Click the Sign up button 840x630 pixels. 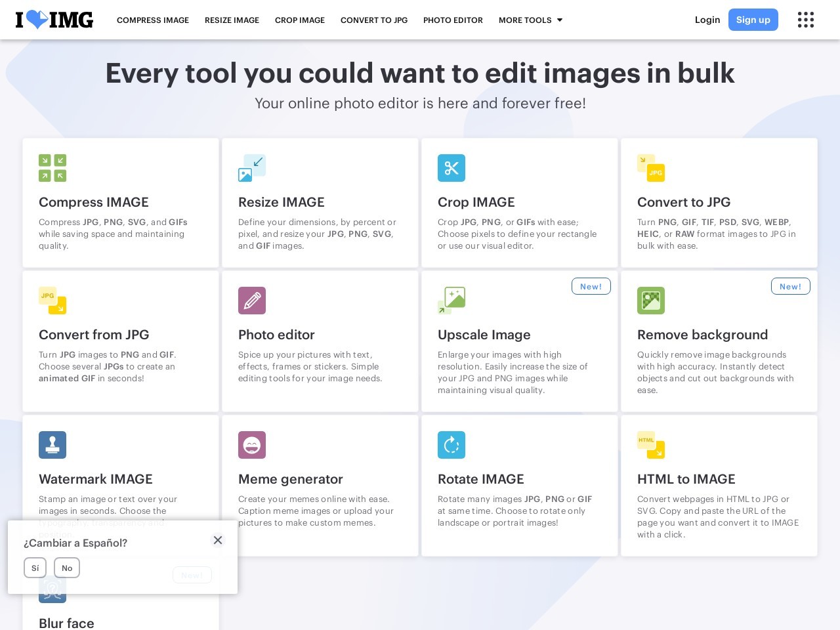click(x=753, y=20)
